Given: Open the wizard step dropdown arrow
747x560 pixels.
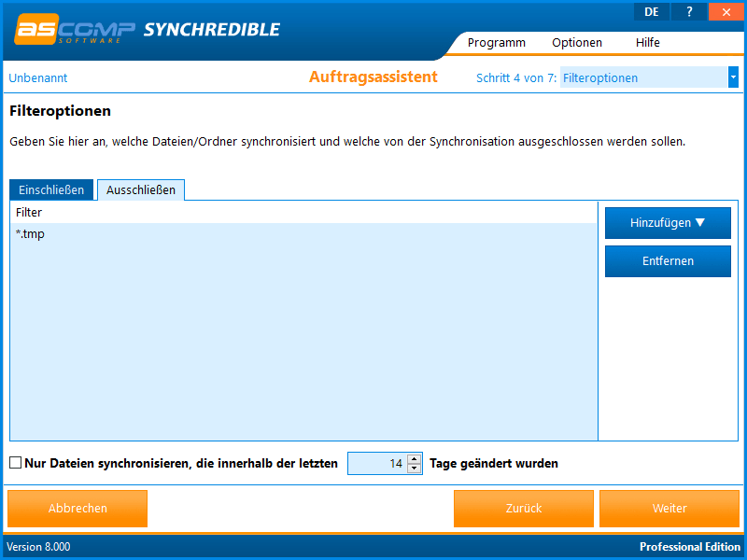Looking at the screenshot, I should [x=733, y=77].
